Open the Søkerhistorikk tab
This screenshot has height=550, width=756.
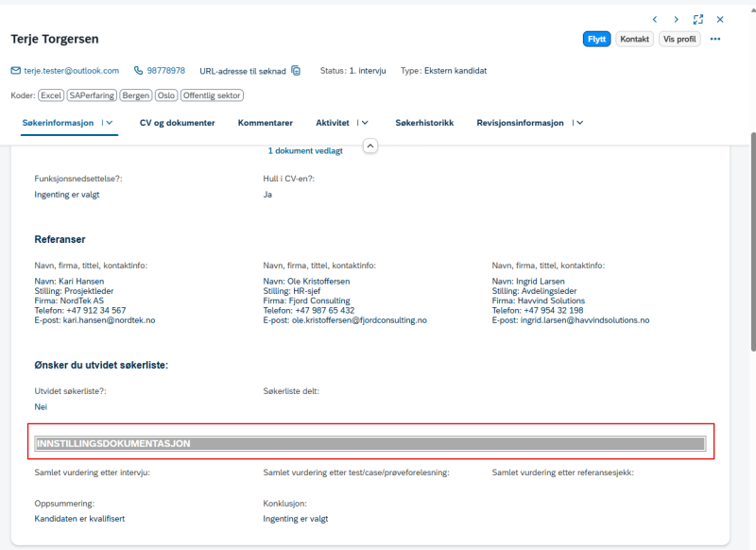coord(424,123)
